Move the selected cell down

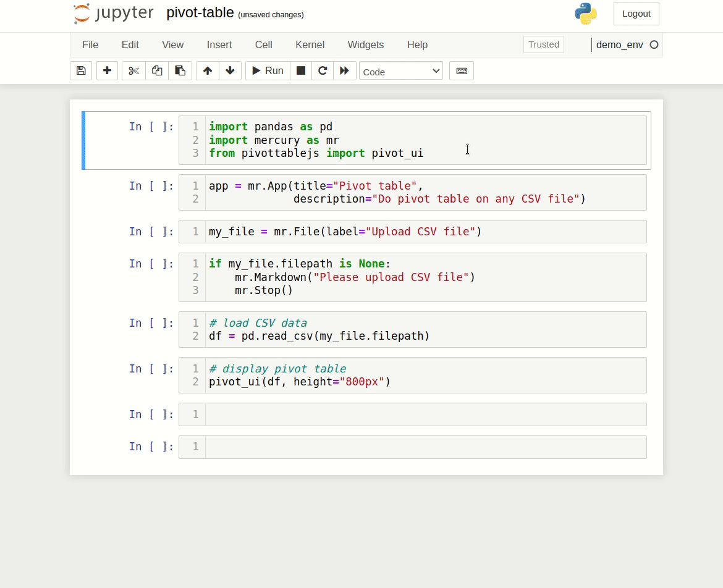230,70
